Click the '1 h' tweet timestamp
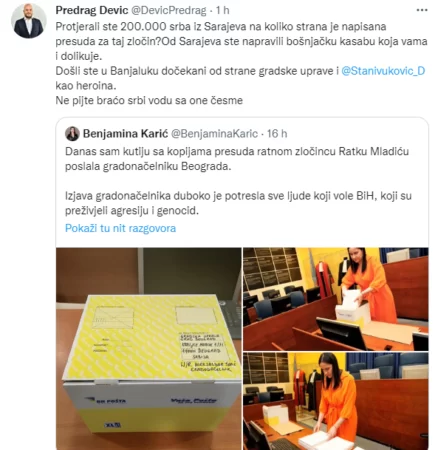Screen dimensions: 438x450 pos(222,10)
